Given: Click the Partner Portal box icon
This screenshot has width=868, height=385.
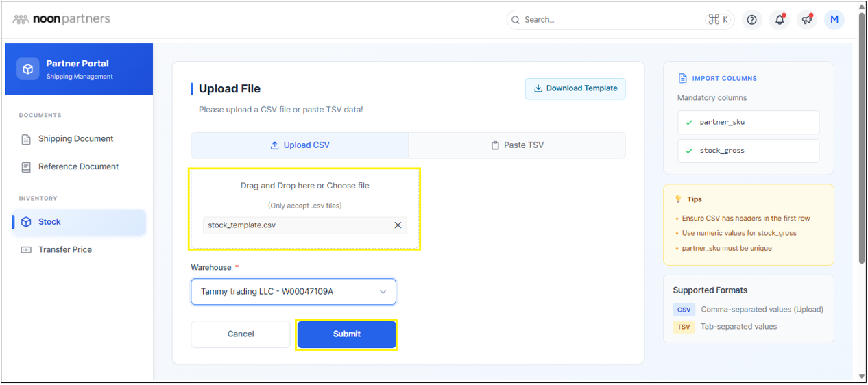Looking at the screenshot, I should [x=28, y=69].
